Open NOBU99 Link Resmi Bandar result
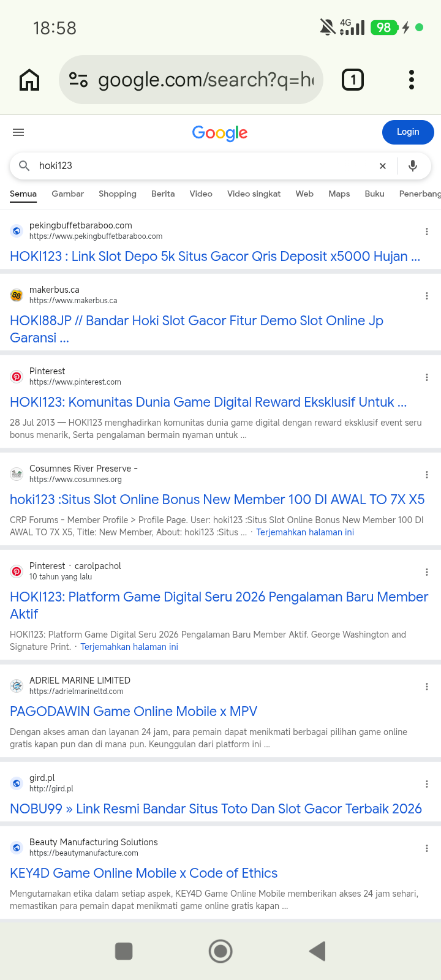Viewport: 441px width, 980px height. pyautogui.click(x=216, y=809)
